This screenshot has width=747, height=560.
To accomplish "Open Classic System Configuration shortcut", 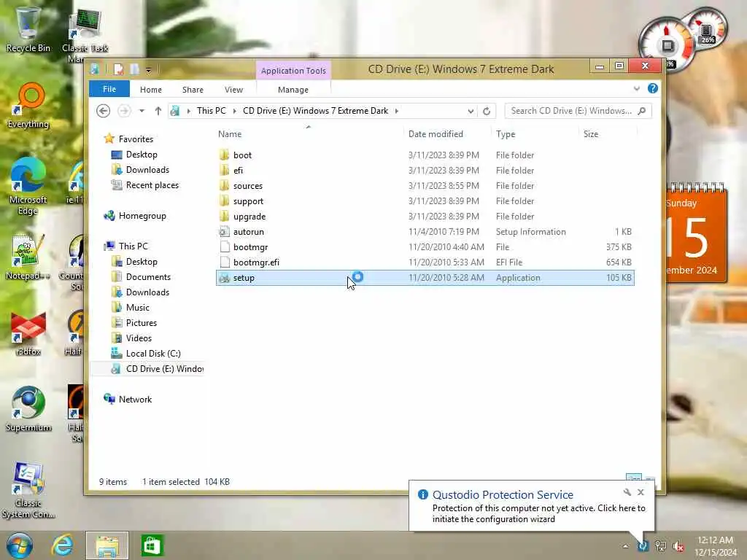I will tap(28, 491).
